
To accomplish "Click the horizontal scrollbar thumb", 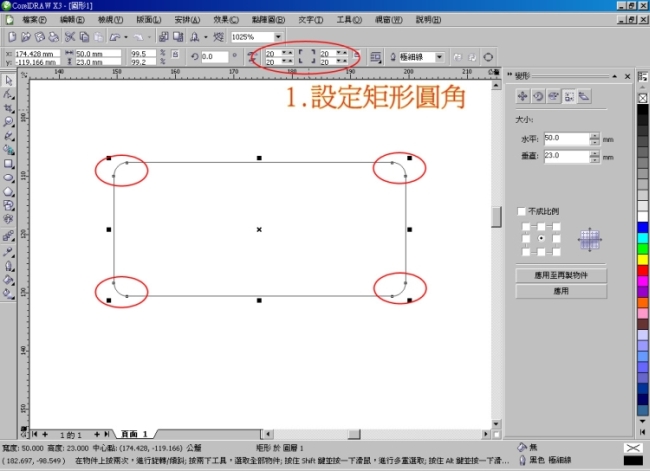I will pos(354,434).
